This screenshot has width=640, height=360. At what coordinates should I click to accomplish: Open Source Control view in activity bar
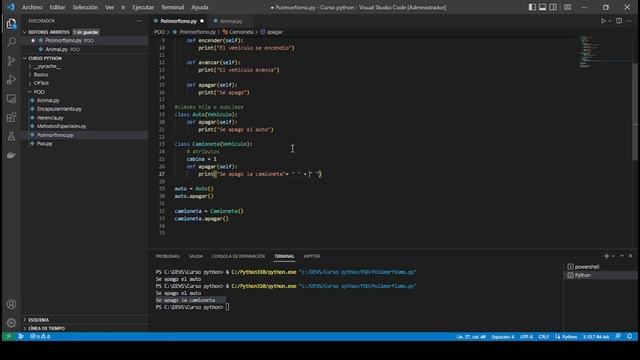click(x=11, y=61)
